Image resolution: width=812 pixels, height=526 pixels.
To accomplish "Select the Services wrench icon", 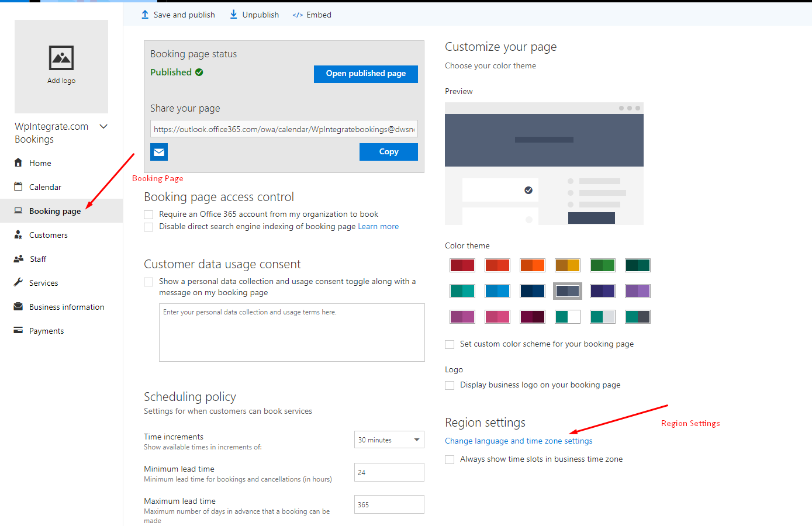I will pyautogui.click(x=18, y=282).
